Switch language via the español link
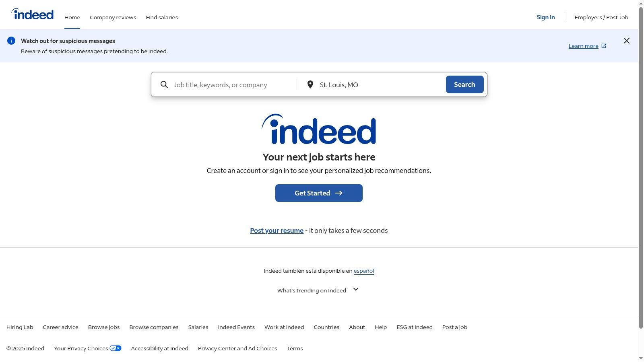Image resolution: width=644 pixels, height=362 pixels. coord(363,271)
